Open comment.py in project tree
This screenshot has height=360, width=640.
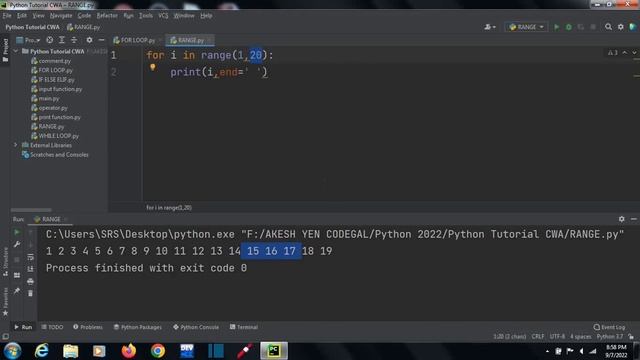[51, 61]
